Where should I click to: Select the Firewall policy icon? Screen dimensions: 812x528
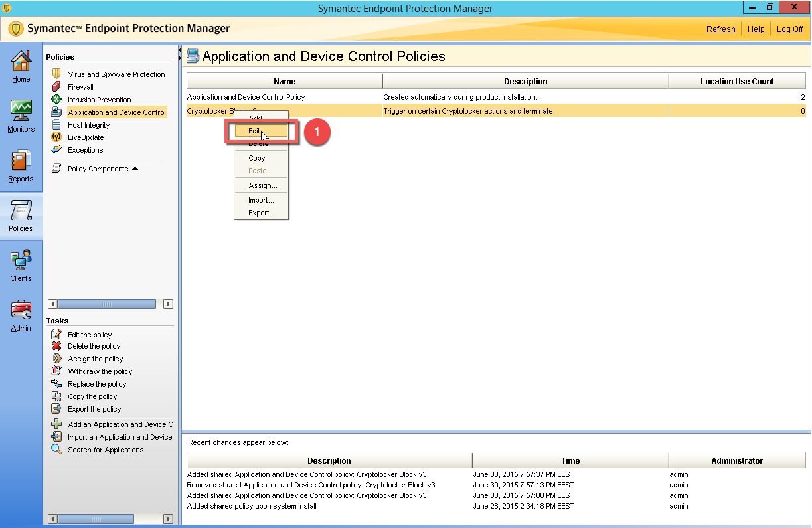point(56,87)
